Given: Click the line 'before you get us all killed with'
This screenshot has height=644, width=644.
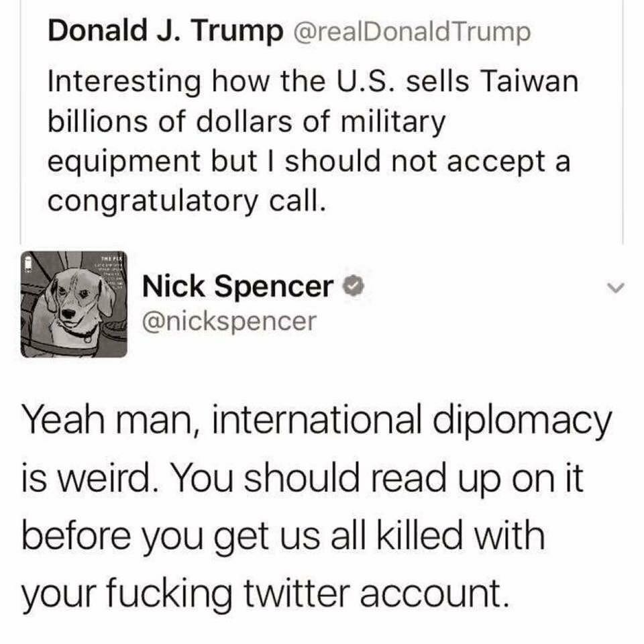Looking at the screenshot, I should 283,537.
